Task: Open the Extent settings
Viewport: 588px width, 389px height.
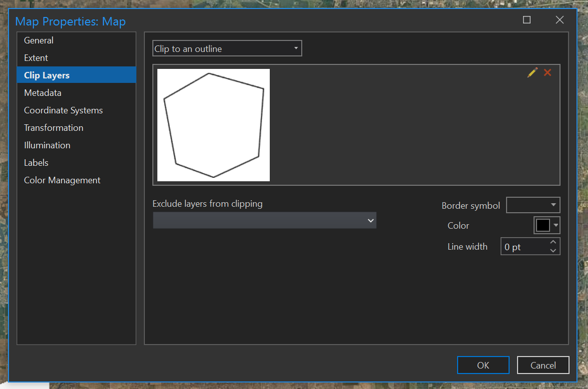Action: coord(35,57)
